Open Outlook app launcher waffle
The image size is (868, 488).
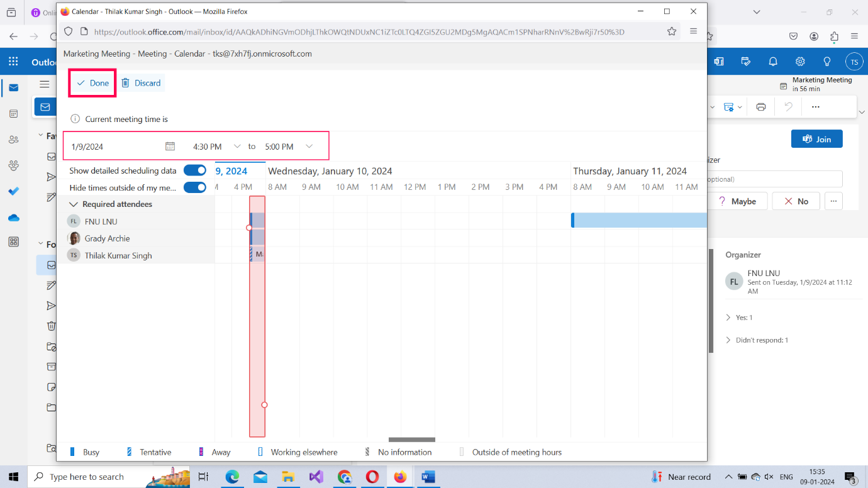pyautogui.click(x=13, y=62)
